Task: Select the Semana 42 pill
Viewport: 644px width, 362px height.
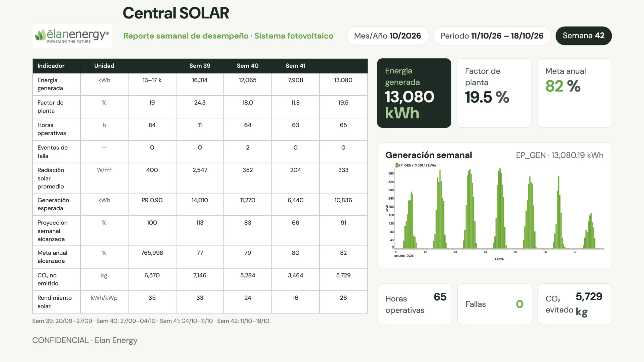Action: [x=584, y=36]
